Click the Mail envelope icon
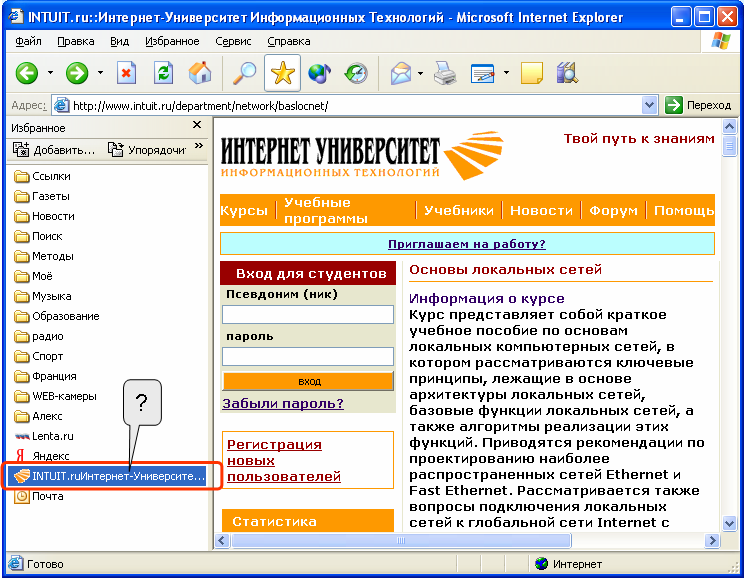 (401, 74)
